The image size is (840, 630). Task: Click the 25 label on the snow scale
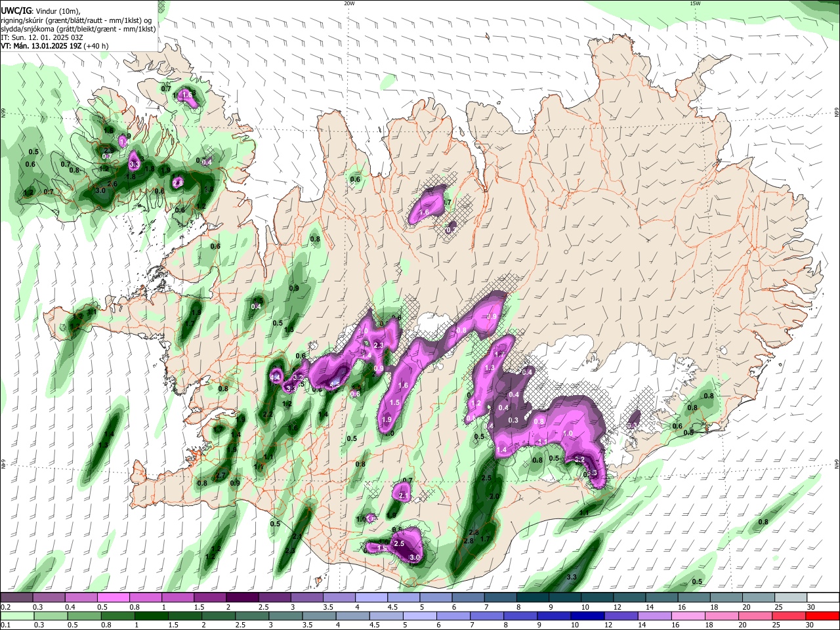tap(778, 607)
